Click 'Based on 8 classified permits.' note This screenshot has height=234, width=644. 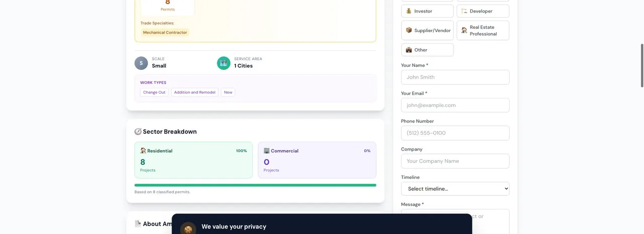[163, 192]
